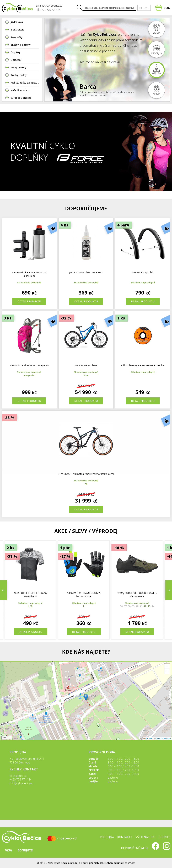Image resolution: width=172 pixels, height=868 pixels.
Task: Open the WOOM circle icon
Action: [x=157, y=29]
